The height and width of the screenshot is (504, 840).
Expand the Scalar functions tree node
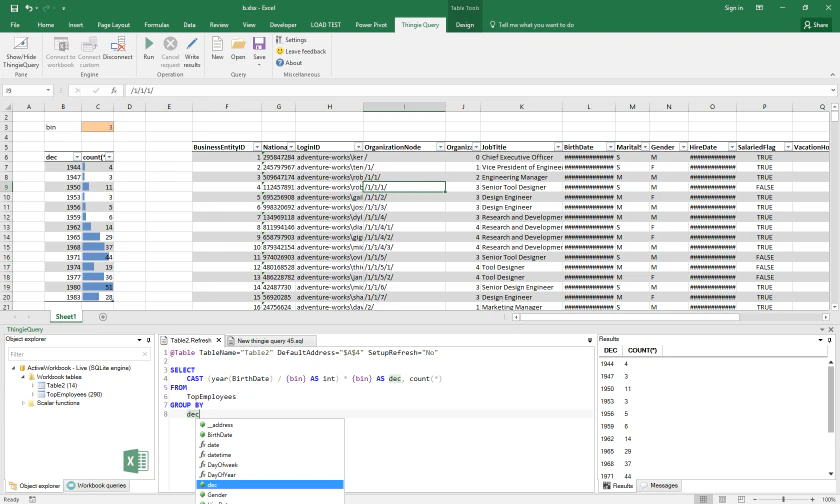pos(24,403)
